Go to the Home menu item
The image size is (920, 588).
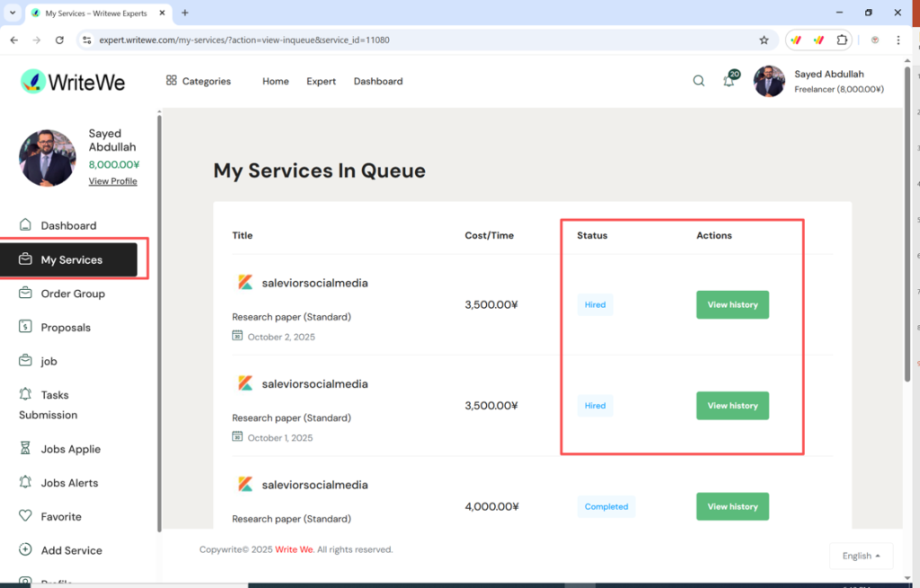click(276, 81)
